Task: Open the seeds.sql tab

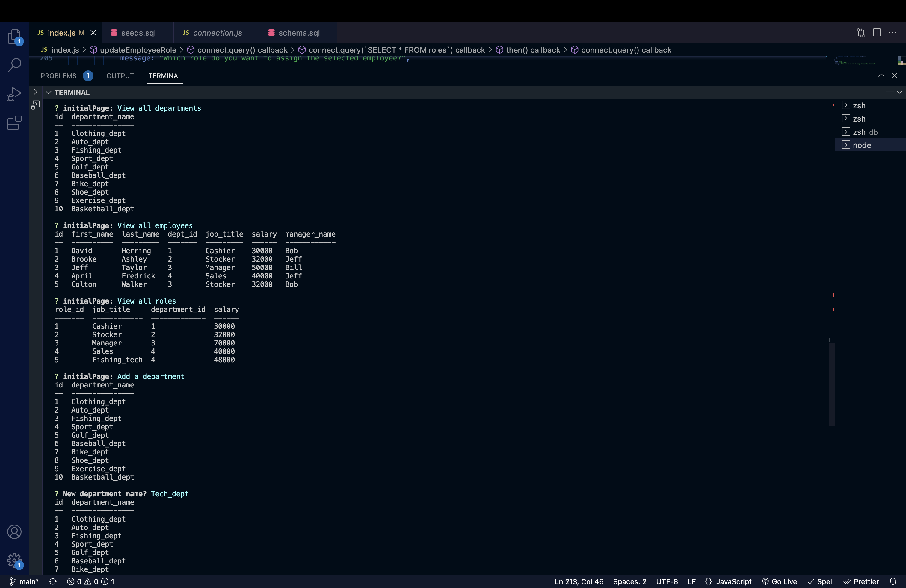Action: coord(138,33)
